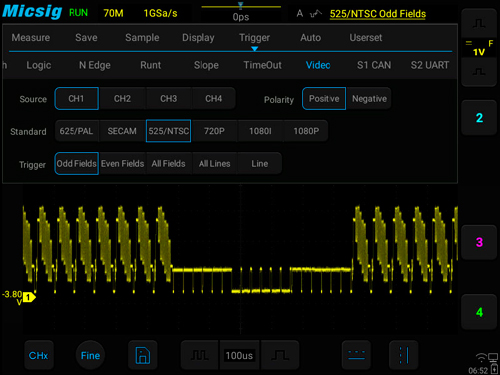Viewport: 500px width, 375px height.
Task: Trigger on Odd Fields
Action: pyautogui.click(x=77, y=164)
